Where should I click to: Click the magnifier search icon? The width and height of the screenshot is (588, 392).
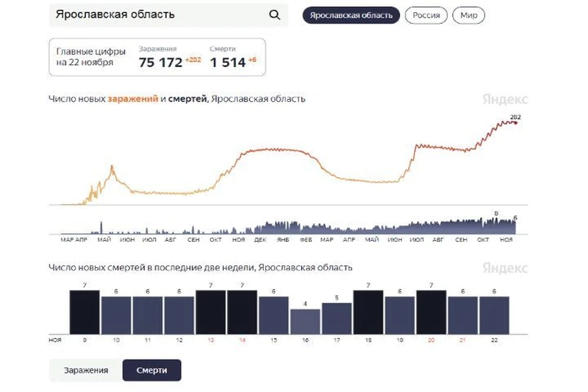274,15
